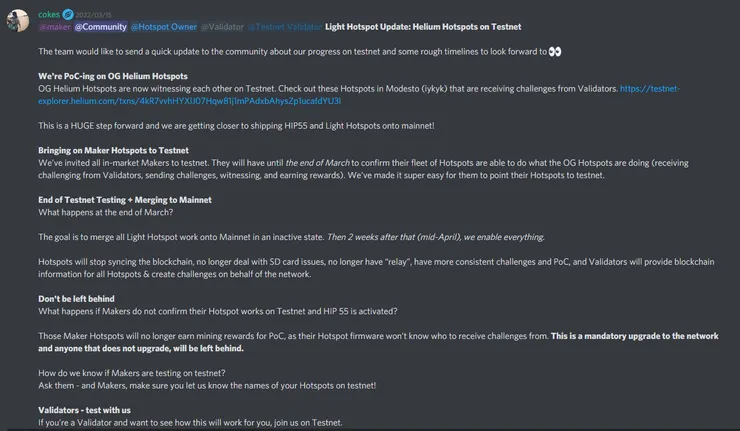Viewport: 740px width, 431px height.
Task: Click the heading We're PoC-ing on OG Helium Hotspots
Action: pyautogui.click(x=113, y=76)
